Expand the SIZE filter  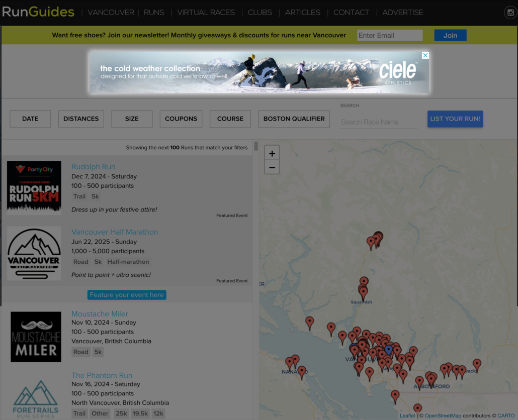[132, 119]
